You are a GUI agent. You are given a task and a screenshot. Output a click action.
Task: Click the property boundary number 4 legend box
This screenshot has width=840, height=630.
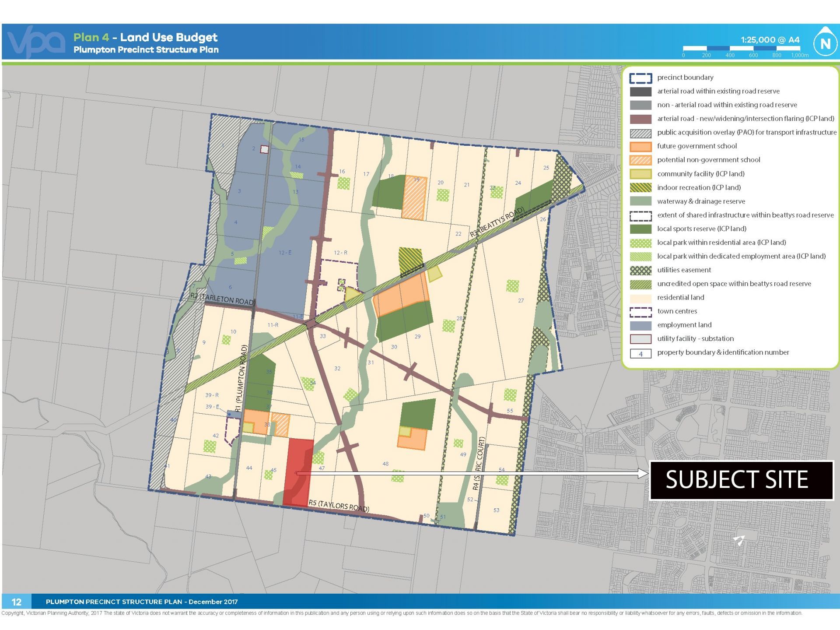[640, 353]
